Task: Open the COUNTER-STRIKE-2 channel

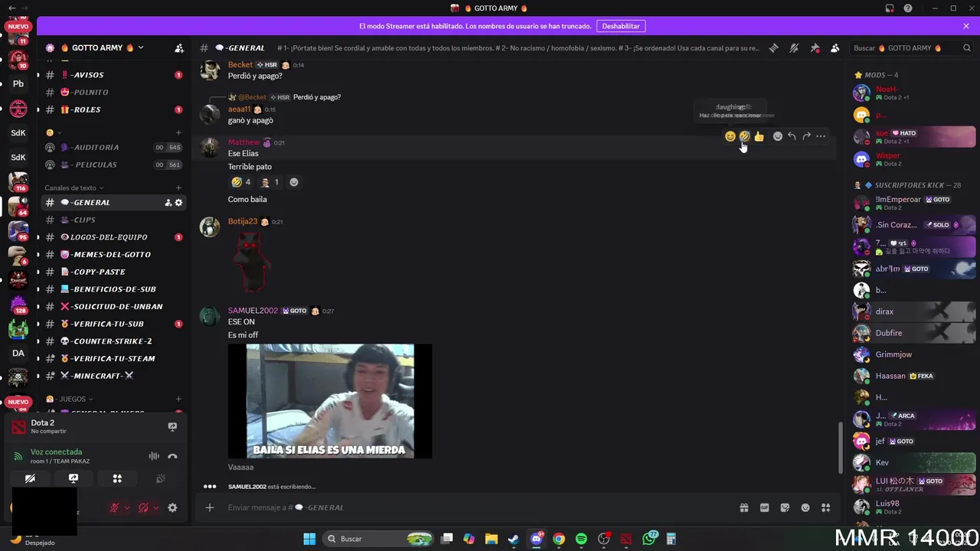Action: tap(113, 341)
